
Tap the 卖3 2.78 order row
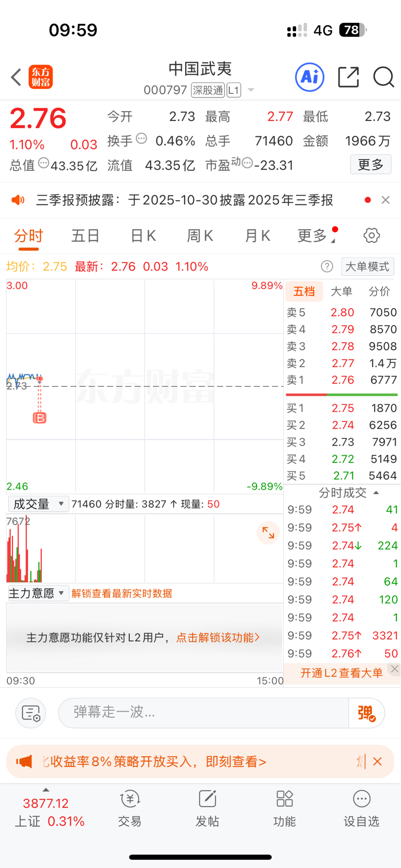coord(342,346)
